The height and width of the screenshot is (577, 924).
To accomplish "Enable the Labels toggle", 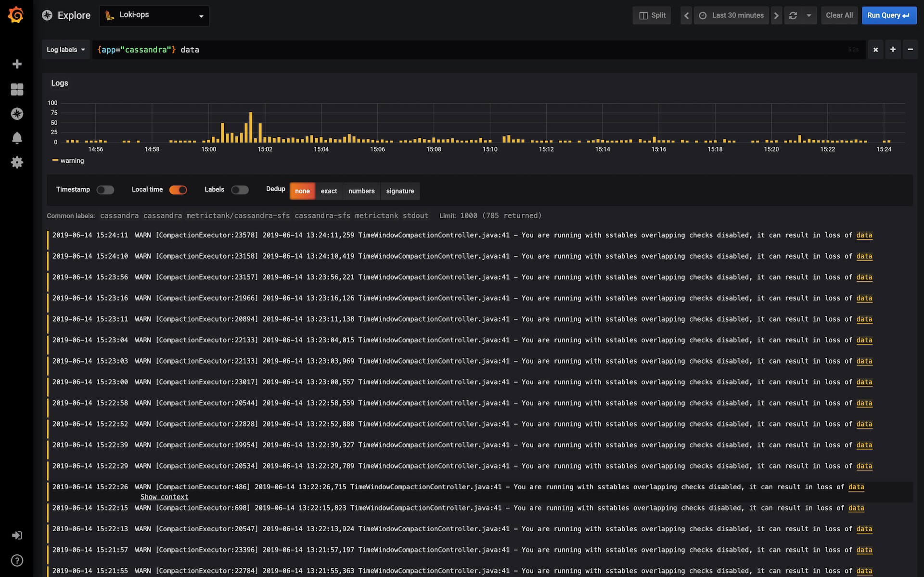I will coord(240,190).
